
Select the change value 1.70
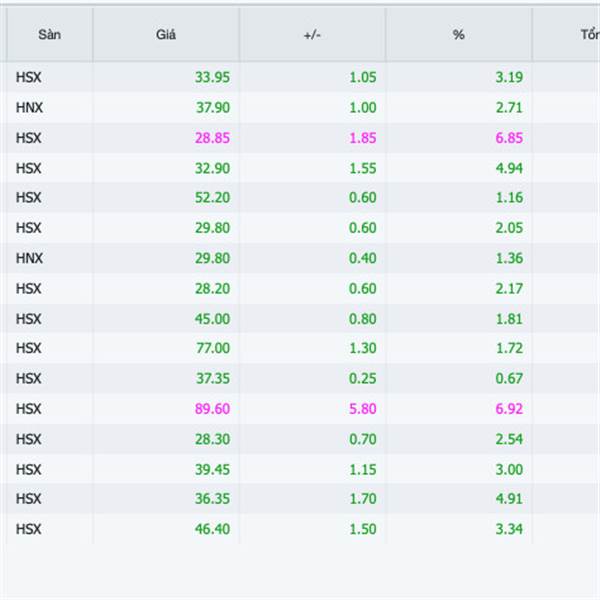[363, 498]
